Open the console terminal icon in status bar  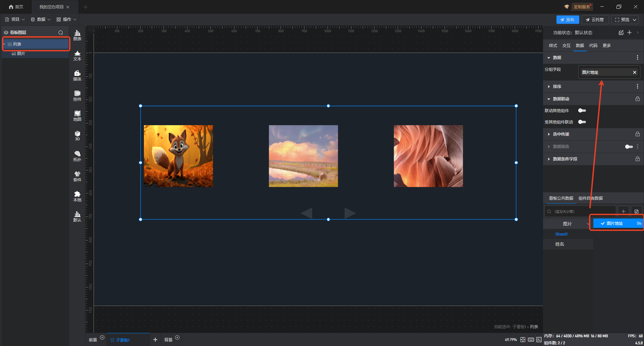click(x=539, y=340)
